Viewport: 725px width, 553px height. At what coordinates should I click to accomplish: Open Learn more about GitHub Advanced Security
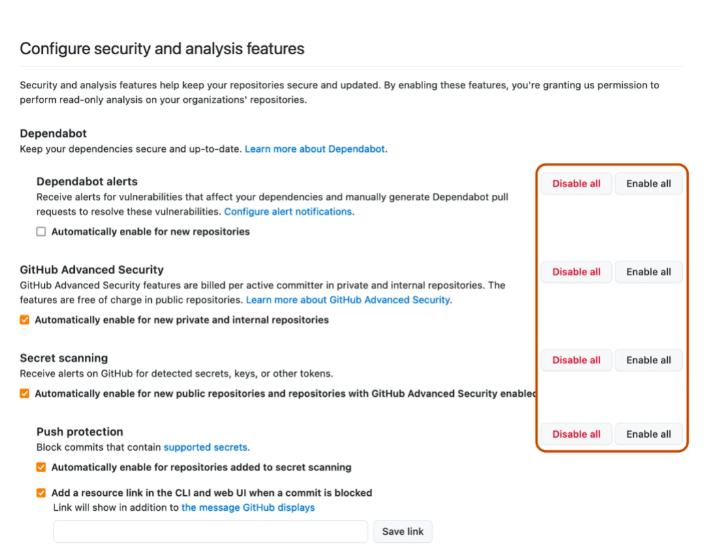[x=348, y=300]
